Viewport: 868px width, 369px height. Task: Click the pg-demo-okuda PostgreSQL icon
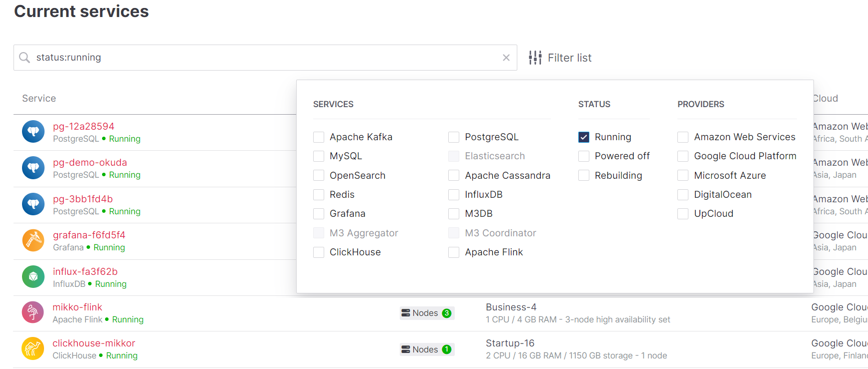click(34, 168)
